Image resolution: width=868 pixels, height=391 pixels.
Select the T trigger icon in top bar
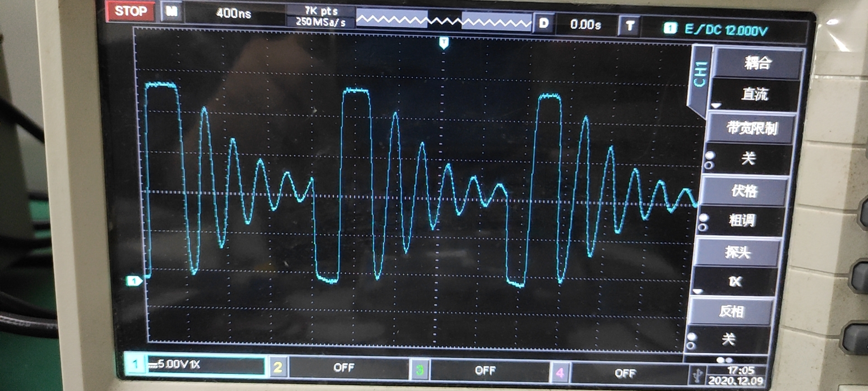pos(630,26)
